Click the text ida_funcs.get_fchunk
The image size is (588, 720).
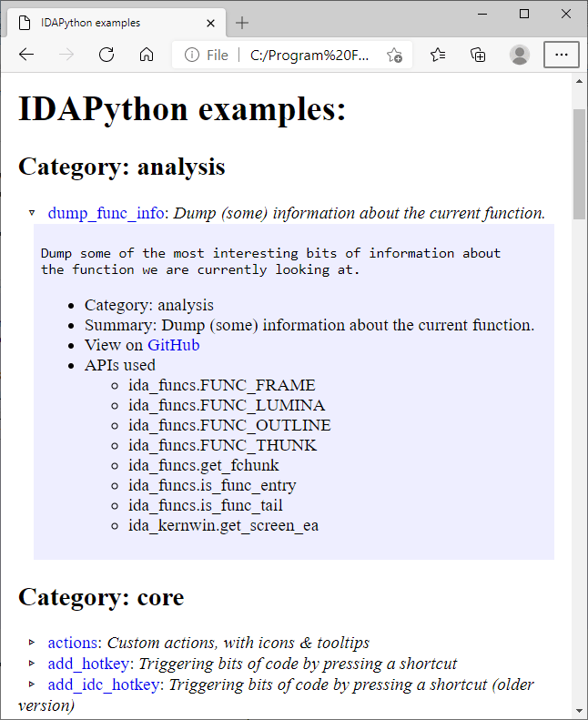[203, 465]
